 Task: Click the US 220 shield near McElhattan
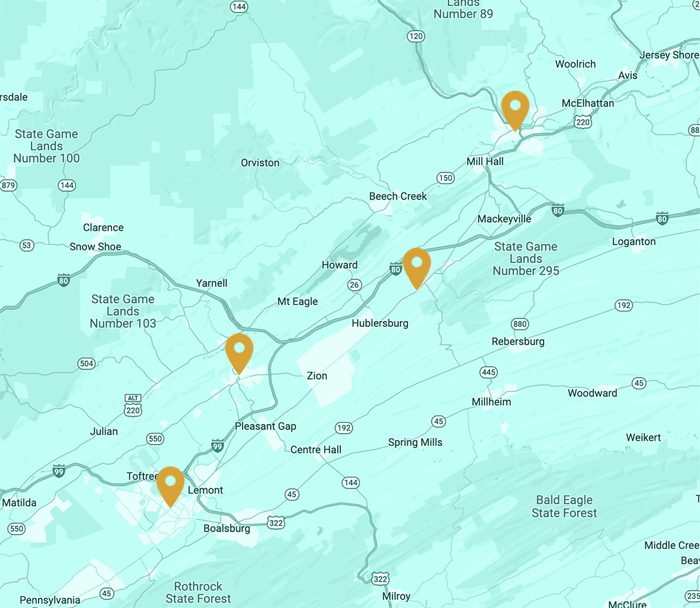tap(583, 122)
